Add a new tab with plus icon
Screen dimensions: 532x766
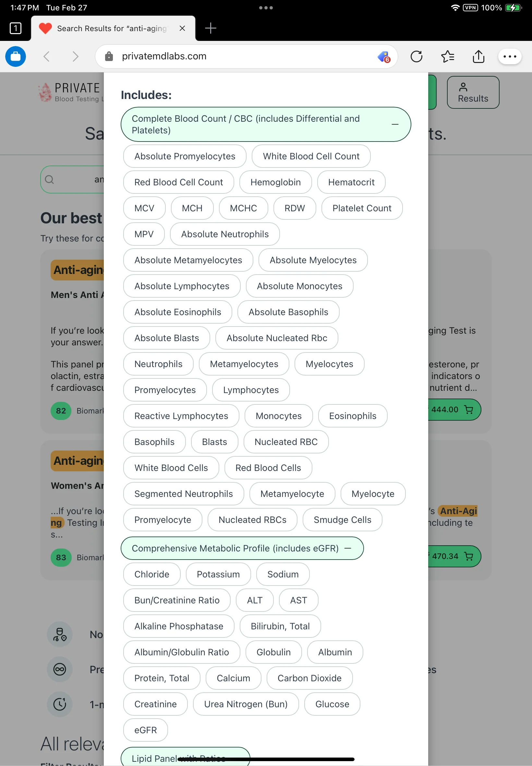pos(210,28)
